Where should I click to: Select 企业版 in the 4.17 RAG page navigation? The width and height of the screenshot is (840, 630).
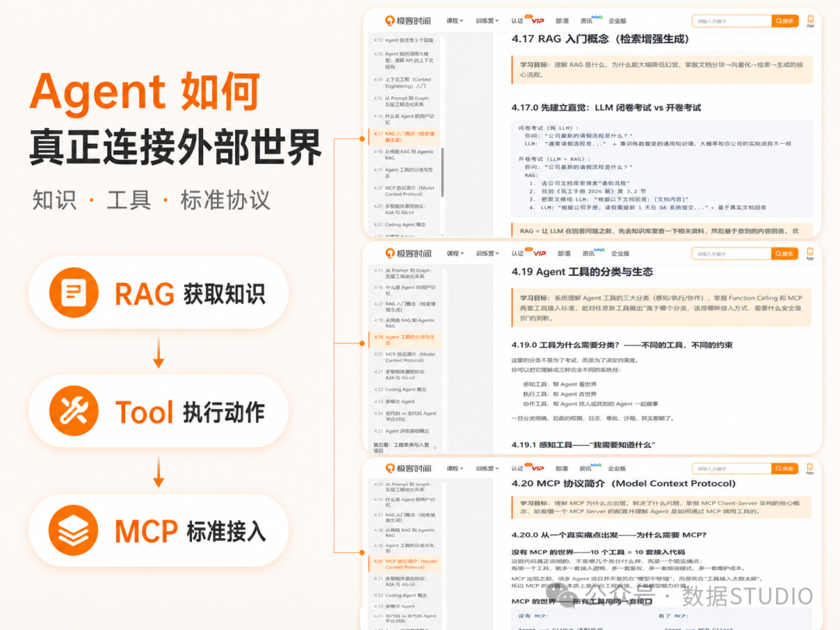[x=617, y=21]
